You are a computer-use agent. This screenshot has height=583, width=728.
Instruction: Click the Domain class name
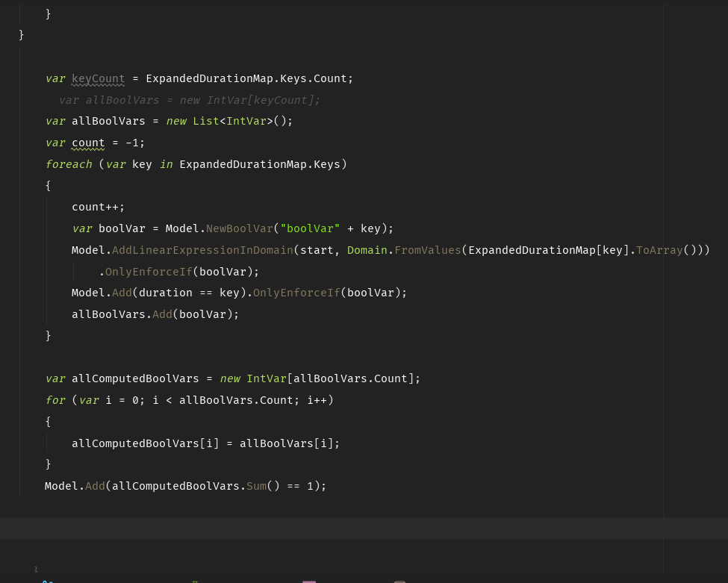tap(367, 250)
